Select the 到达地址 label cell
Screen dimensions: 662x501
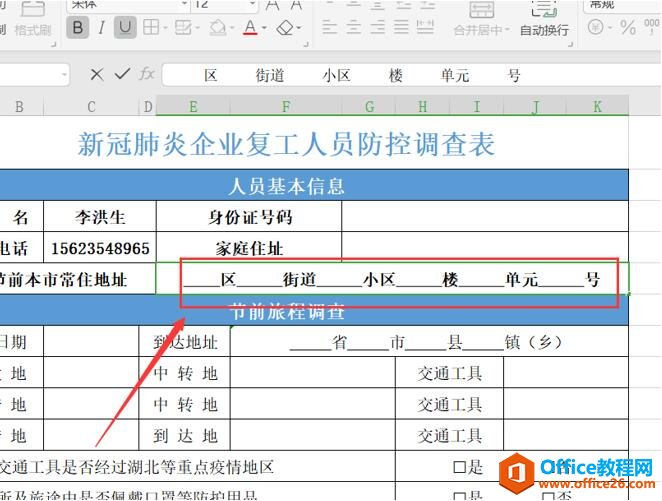tap(185, 341)
